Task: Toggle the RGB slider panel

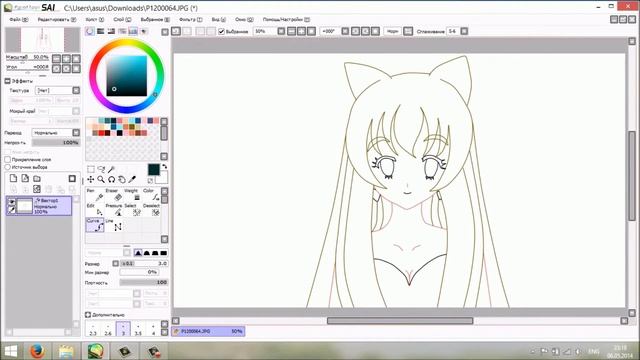Action: [100, 31]
